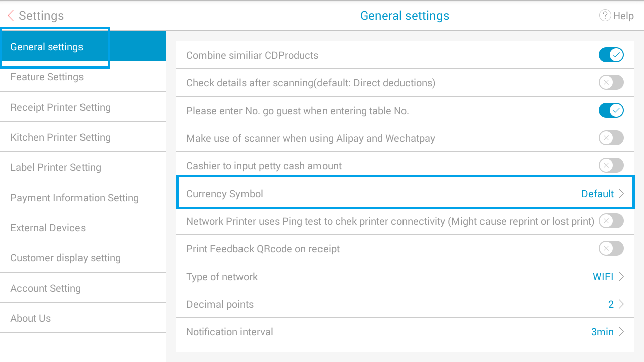Enable scanner for Alipay and Wechatpay
Screen dimensions: 644x362
click(611, 138)
